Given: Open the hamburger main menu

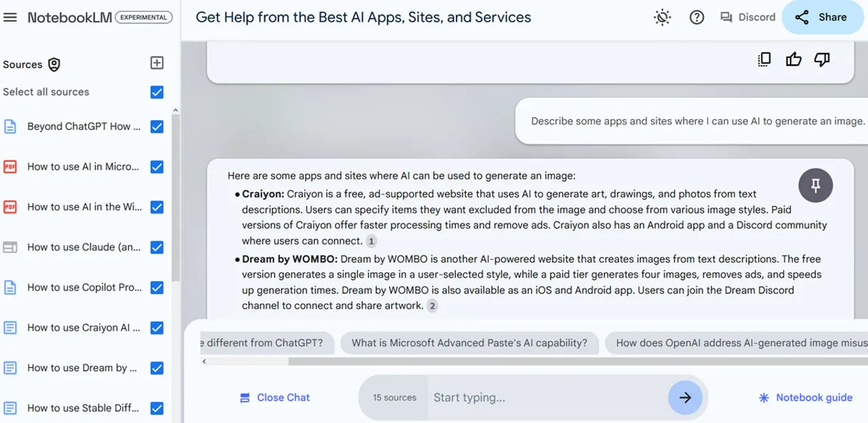Looking at the screenshot, I should (x=10, y=18).
